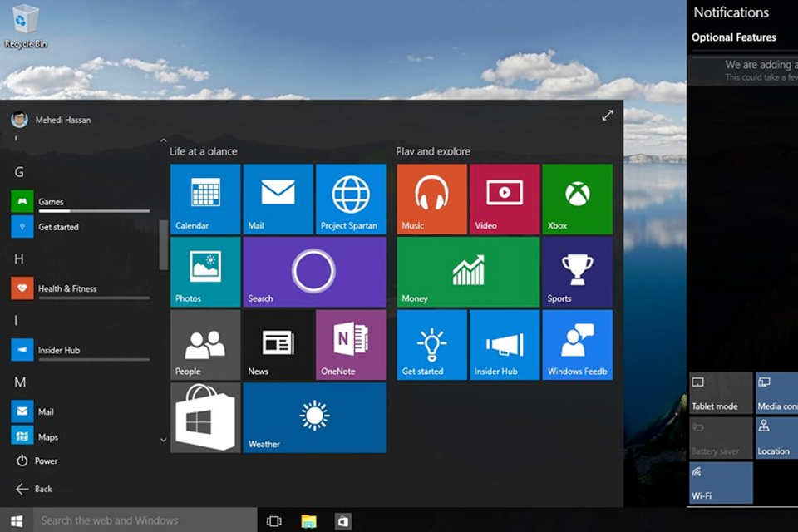
Task: Click the 'Life at a glance' group title
Action: [x=203, y=151]
